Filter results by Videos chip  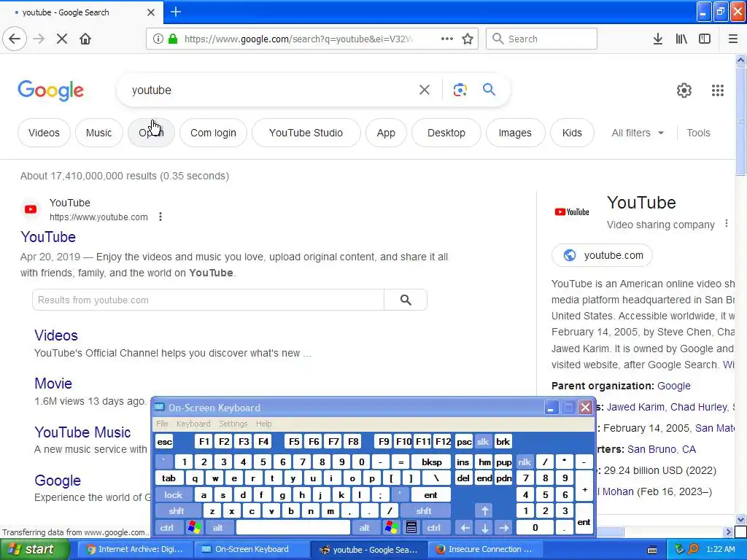pos(44,133)
